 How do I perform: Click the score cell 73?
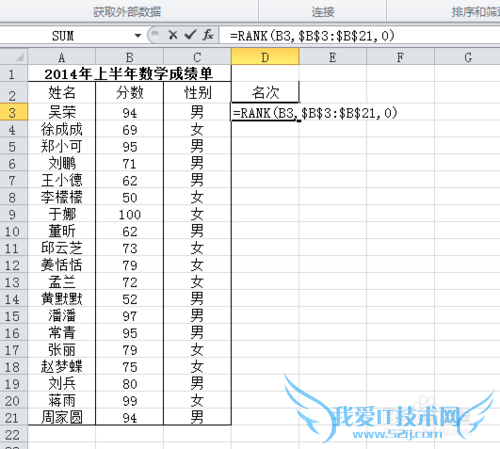[130, 248]
